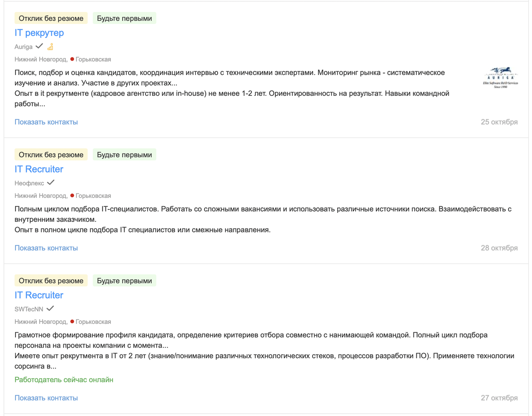Open the IT Recruiter vacancy at SWTecNN
This screenshot has width=532, height=416.
[39, 295]
